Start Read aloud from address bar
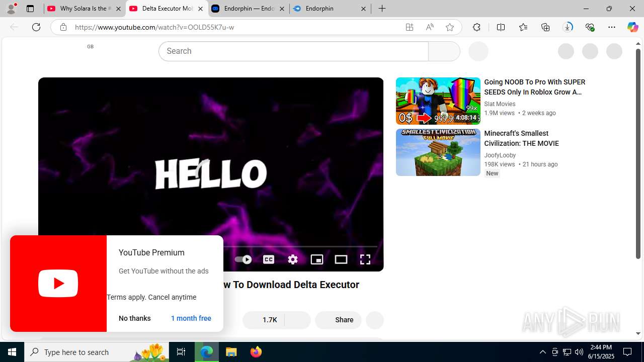 point(430,27)
